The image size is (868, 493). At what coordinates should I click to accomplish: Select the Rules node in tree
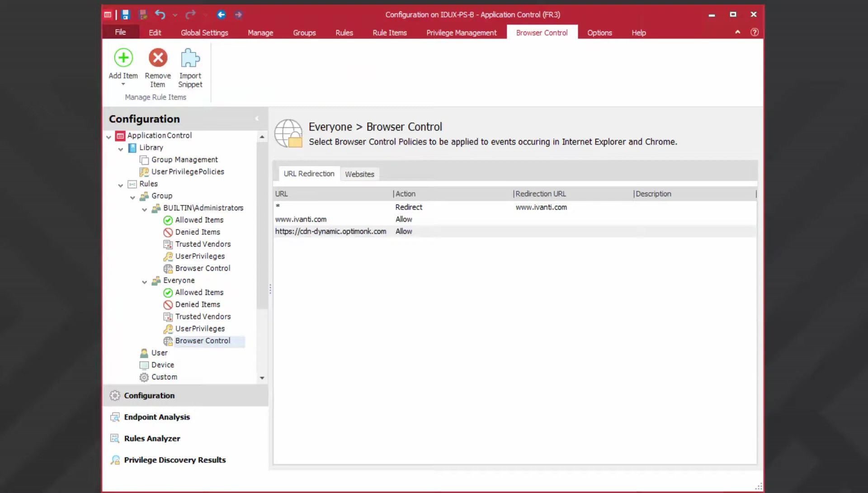point(148,184)
